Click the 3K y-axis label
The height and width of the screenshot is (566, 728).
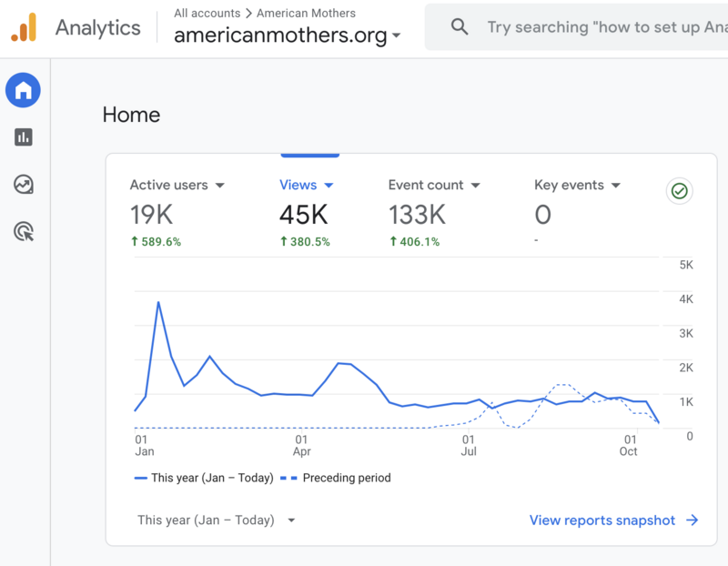[686, 333]
